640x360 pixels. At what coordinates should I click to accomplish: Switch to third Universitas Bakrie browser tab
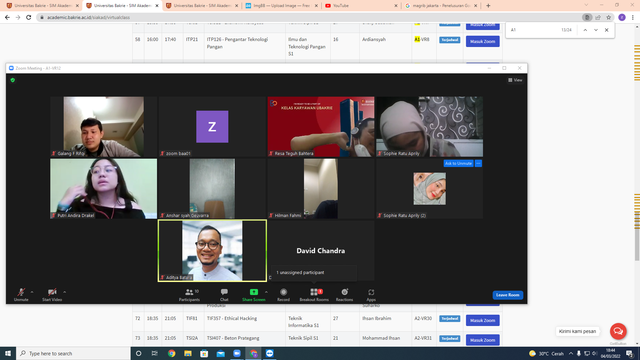202,6
